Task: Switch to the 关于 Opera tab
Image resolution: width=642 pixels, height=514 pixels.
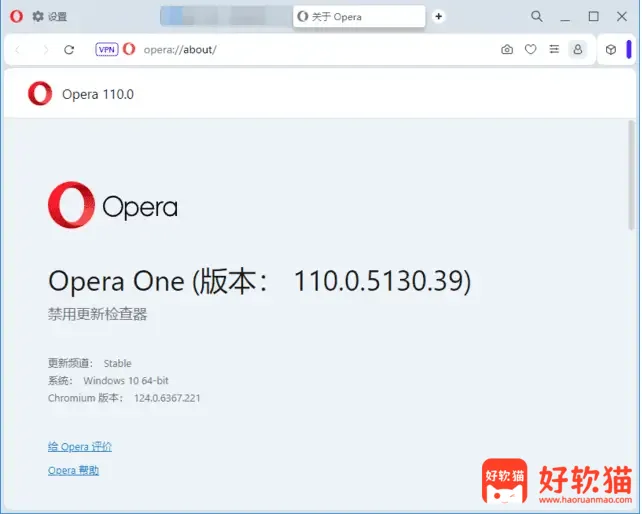Action: (x=359, y=17)
